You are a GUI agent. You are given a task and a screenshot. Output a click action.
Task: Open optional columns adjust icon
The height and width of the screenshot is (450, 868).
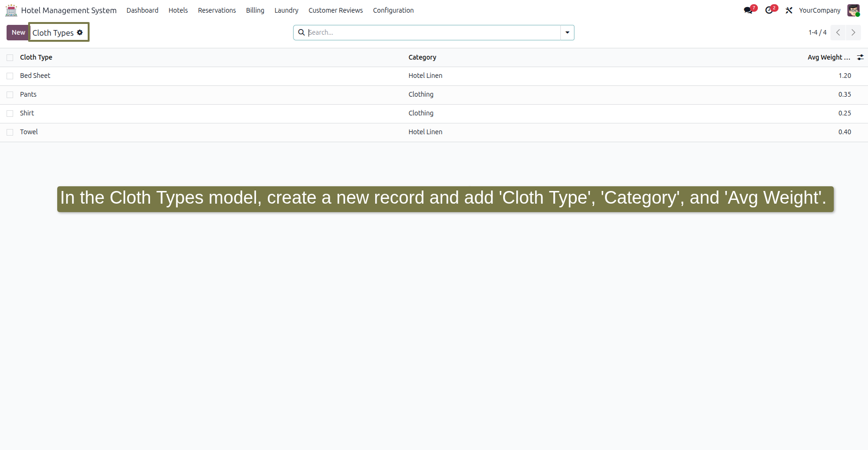860,57
